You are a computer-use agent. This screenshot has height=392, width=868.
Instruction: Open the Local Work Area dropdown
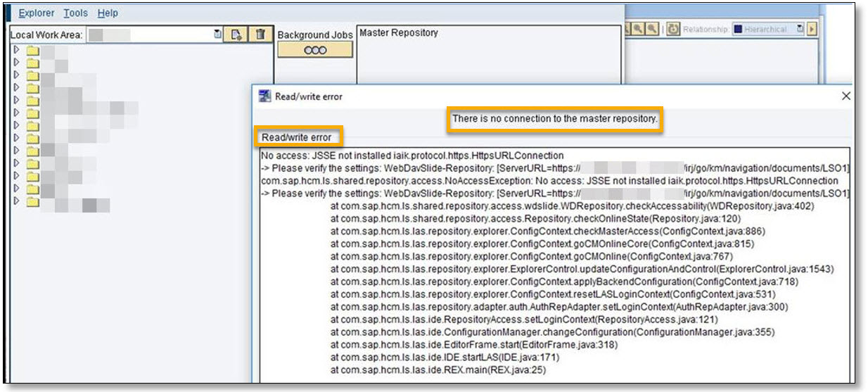(217, 34)
